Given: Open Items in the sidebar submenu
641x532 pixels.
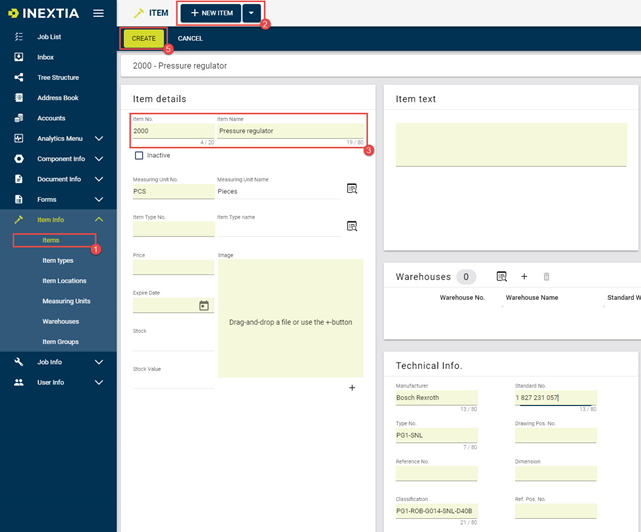Looking at the screenshot, I should [51, 240].
